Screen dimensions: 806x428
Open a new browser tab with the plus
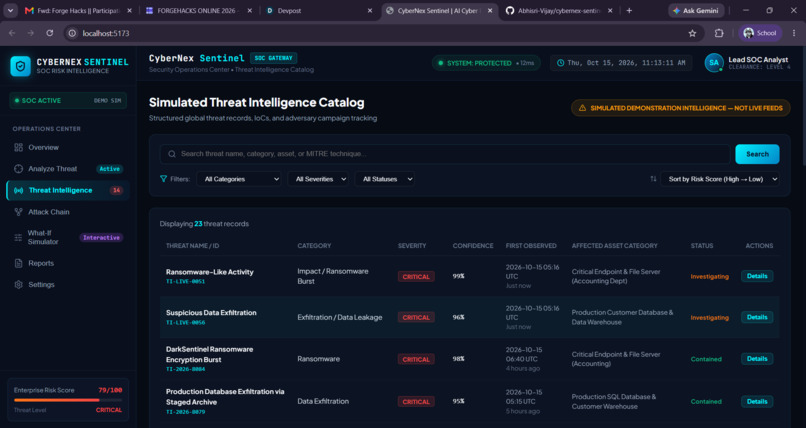629,10
